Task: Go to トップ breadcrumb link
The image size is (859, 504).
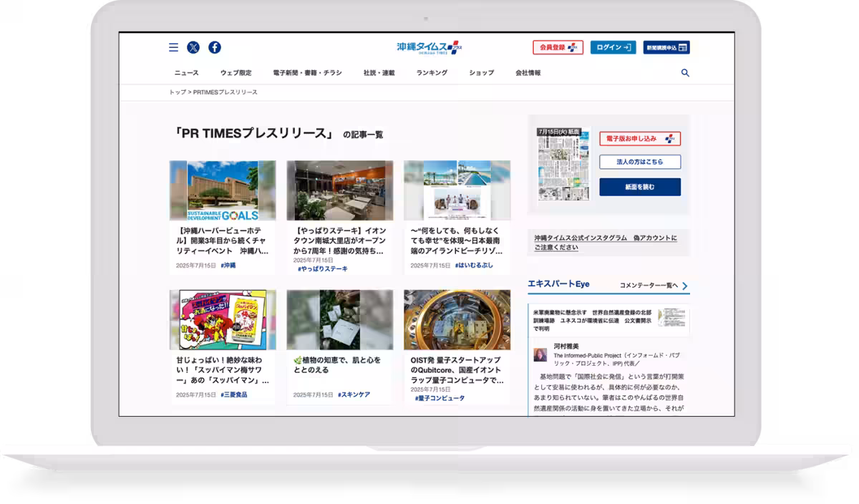Action: pyautogui.click(x=178, y=92)
